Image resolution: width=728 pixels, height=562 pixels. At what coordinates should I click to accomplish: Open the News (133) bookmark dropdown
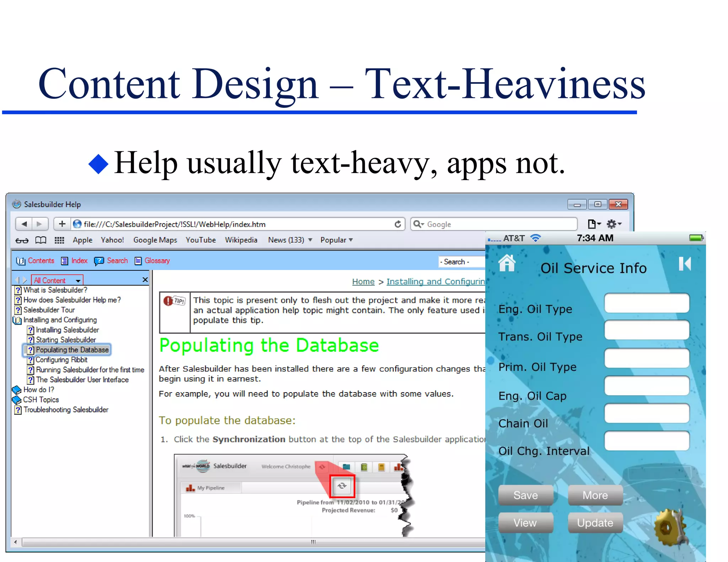coord(290,240)
